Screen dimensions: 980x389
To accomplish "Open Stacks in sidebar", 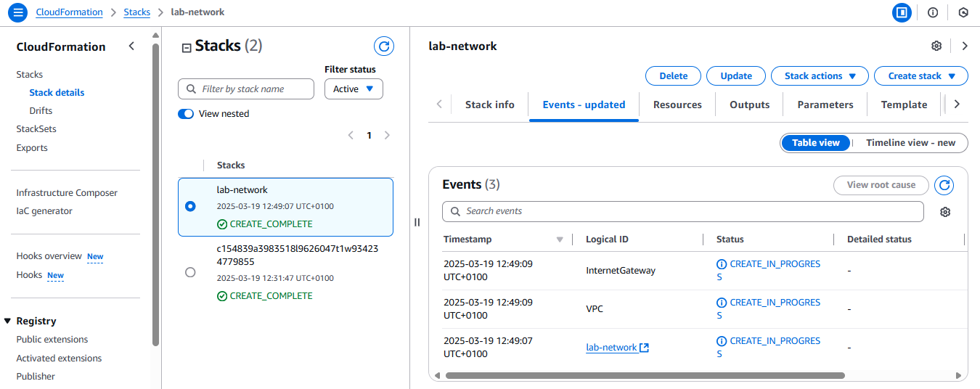I will (30, 75).
